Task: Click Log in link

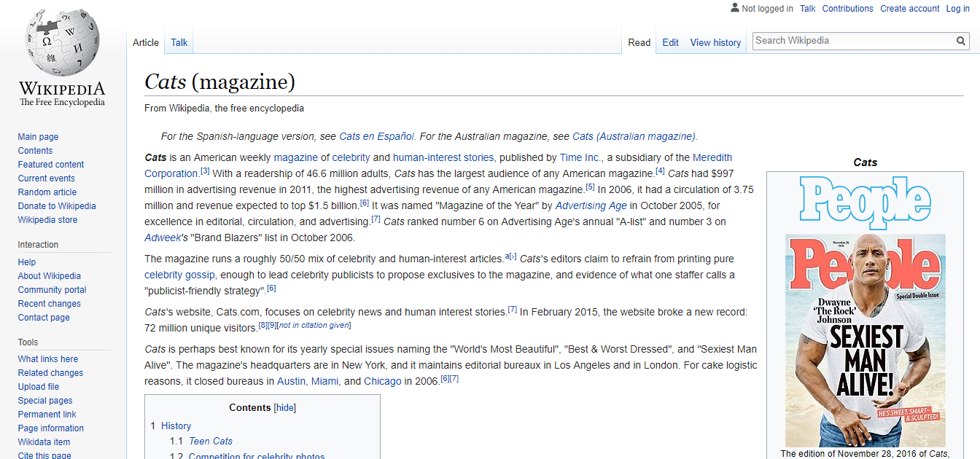Action: pos(957,9)
